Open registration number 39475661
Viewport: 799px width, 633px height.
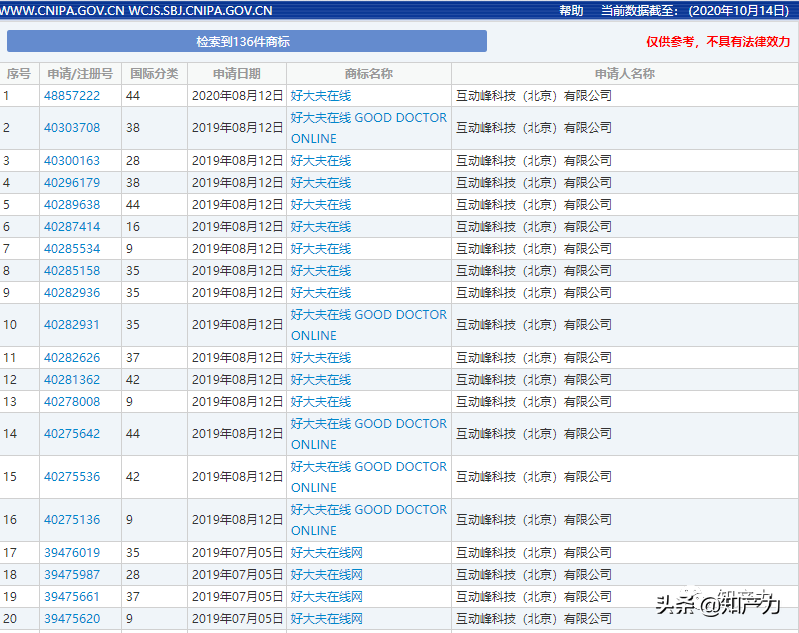[x=72, y=597]
